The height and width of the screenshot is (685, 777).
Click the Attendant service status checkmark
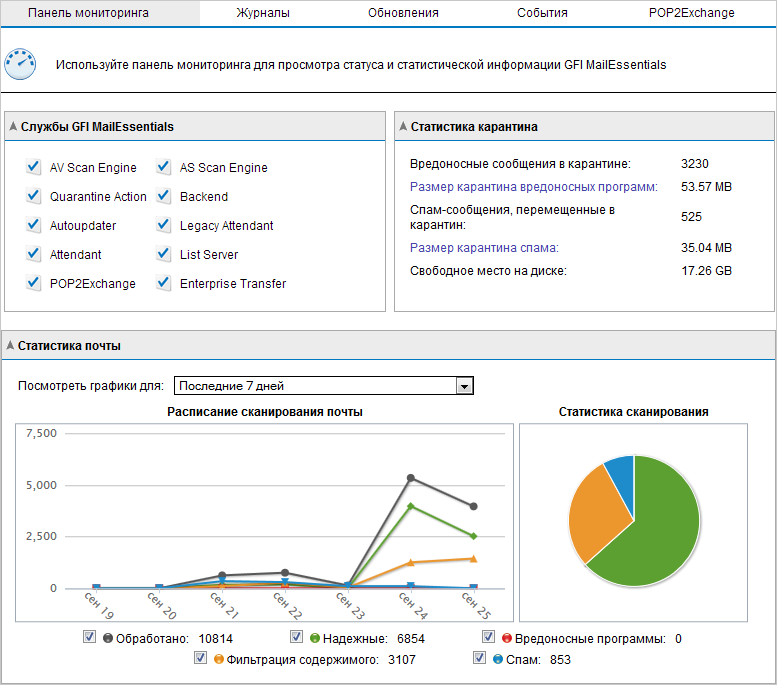pos(33,254)
